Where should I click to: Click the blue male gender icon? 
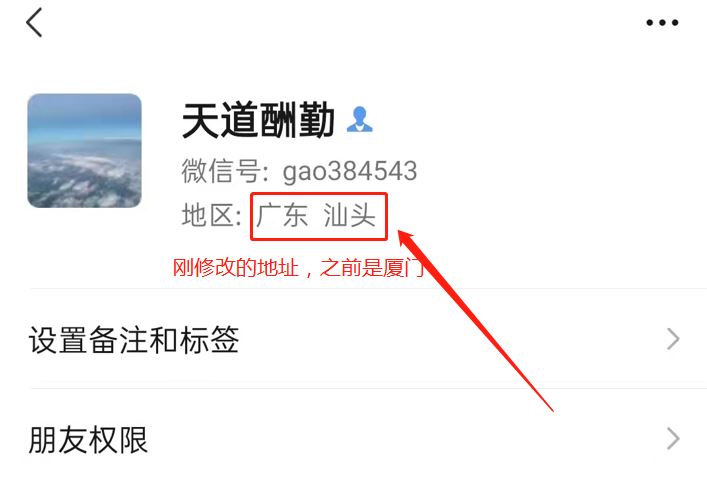pos(359,120)
